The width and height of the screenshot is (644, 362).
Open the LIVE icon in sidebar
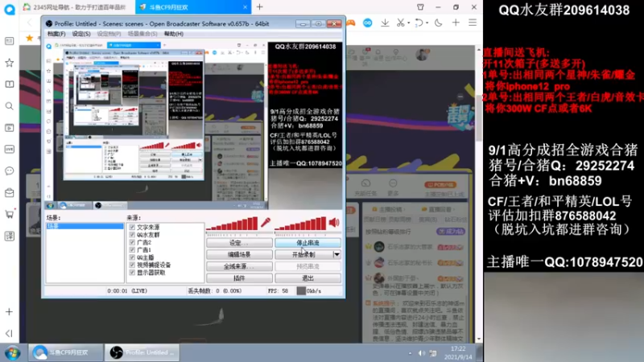click(x=9, y=150)
